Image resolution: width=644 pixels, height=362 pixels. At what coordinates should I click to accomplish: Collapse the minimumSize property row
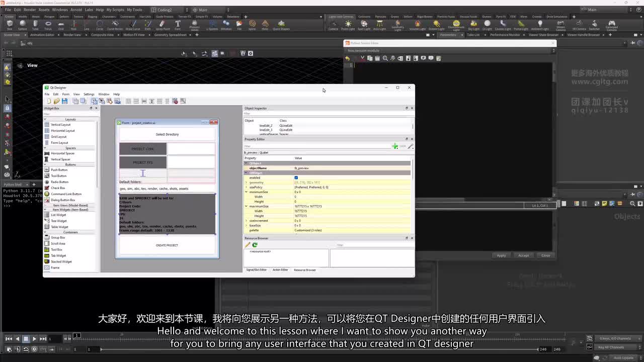pyautogui.click(x=247, y=192)
